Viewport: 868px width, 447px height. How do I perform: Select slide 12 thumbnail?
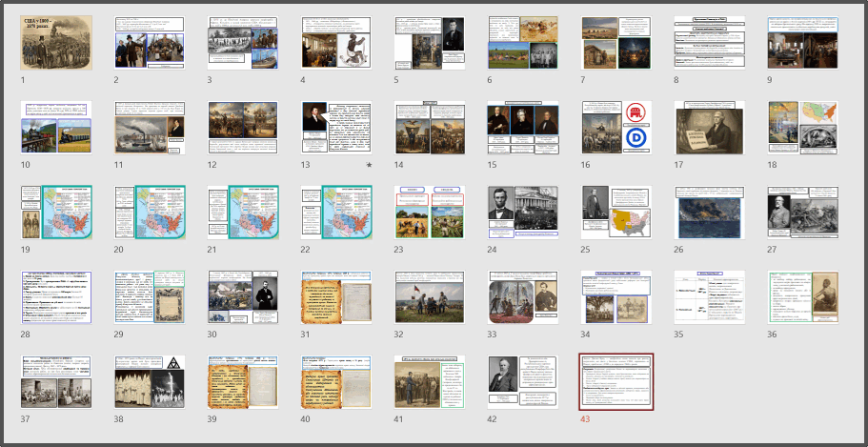coord(243,128)
